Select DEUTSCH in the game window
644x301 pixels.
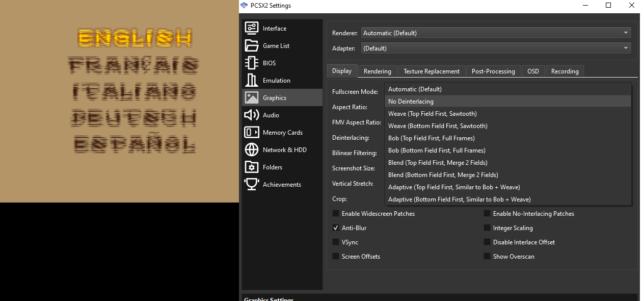(134, 118)
